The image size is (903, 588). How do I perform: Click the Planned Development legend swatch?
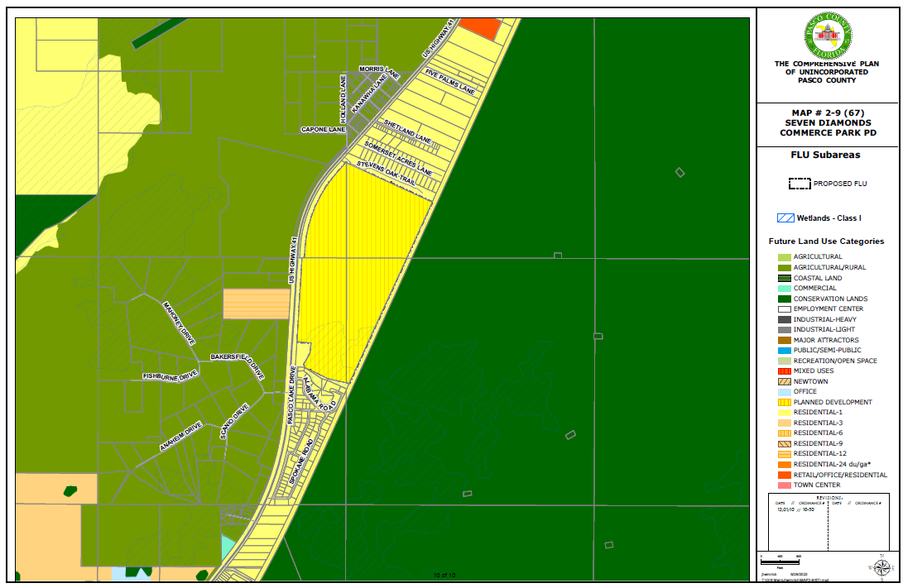[782, 402]
